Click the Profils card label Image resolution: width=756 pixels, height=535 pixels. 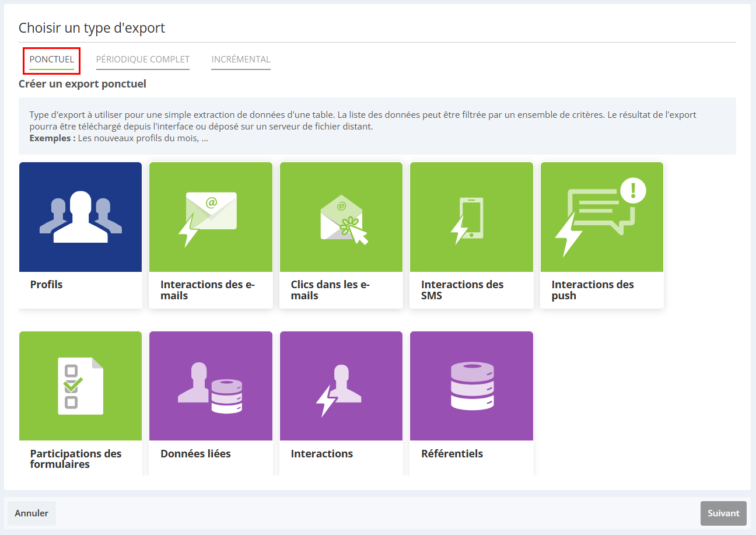(46, 285)
